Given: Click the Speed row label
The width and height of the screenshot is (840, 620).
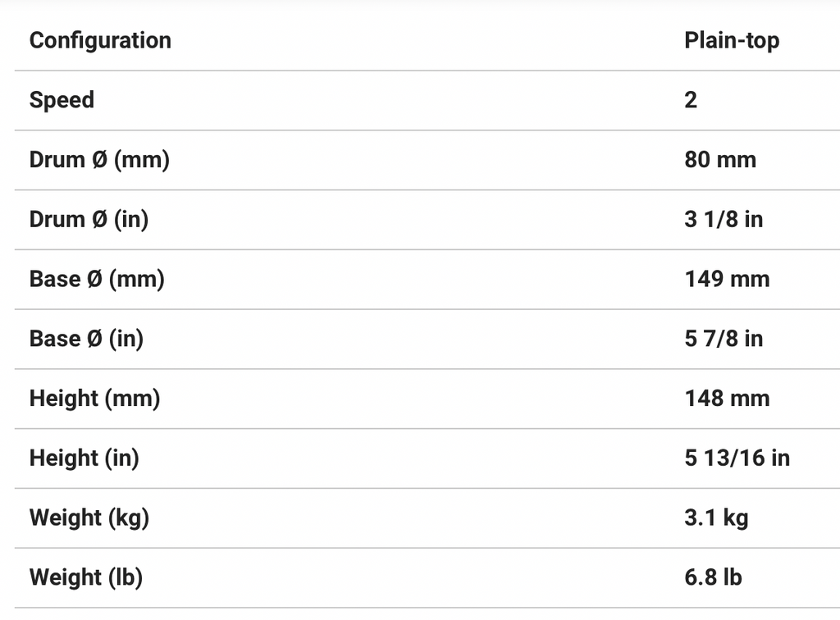Looking at the screenshot, I should [x=62, y=100].
